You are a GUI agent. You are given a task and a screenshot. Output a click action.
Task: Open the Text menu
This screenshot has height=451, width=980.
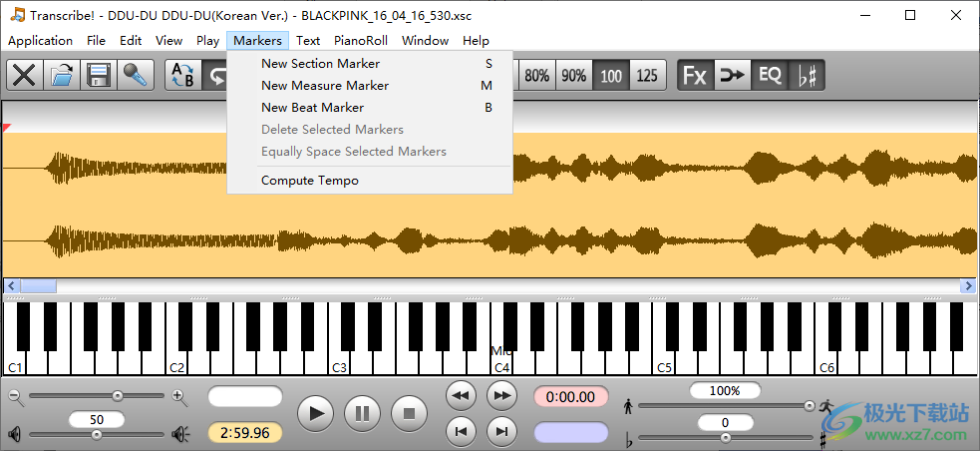308,41
